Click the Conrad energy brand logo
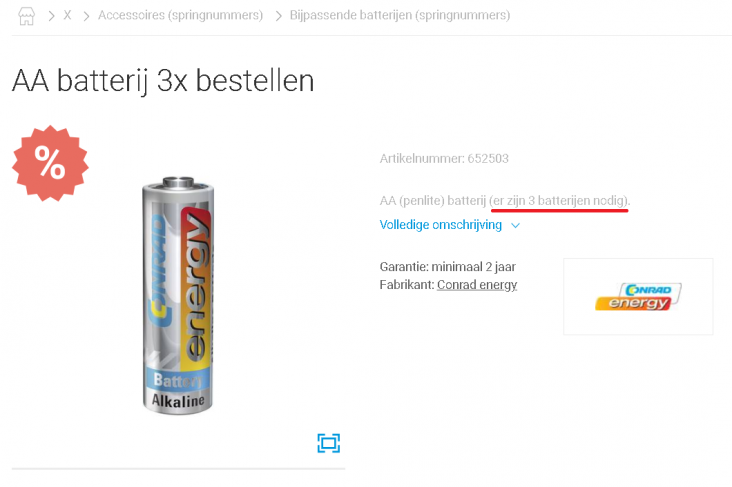This screenshot has height=487, width=732. click(x=638, y=296)
